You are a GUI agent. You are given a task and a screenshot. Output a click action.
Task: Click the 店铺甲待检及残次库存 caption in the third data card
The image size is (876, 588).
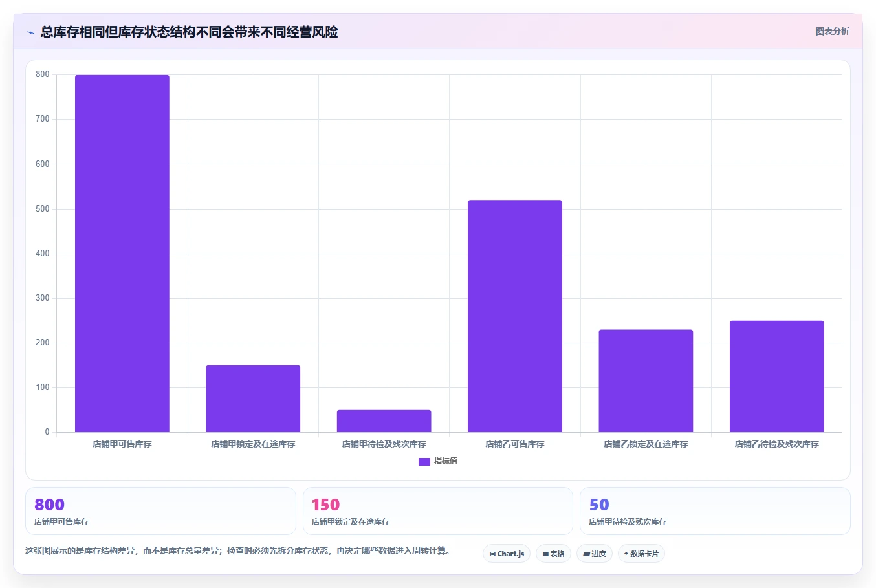coord(628,521)
